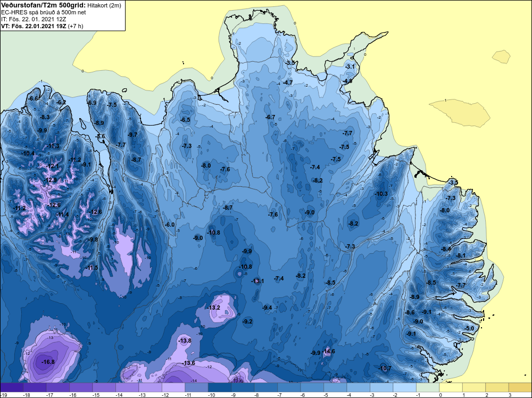Click the -9.2 temperature label
The width and height of the screenshot is (532, 398).
point(248,322)
